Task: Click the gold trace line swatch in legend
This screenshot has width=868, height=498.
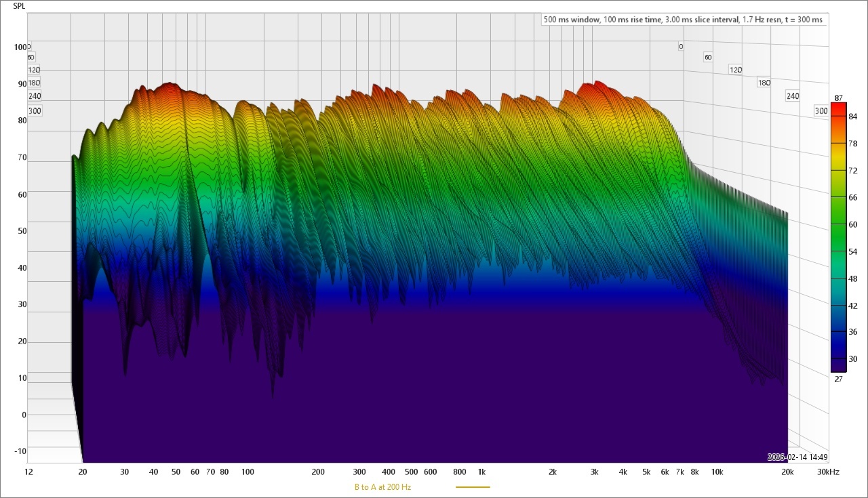Action: tap(472, 487)
